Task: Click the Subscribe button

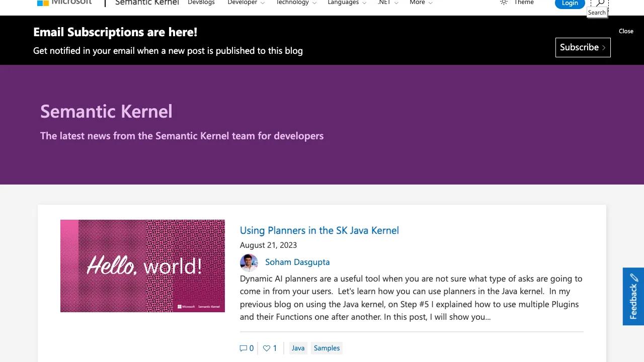Action: [x=583, y=47]
